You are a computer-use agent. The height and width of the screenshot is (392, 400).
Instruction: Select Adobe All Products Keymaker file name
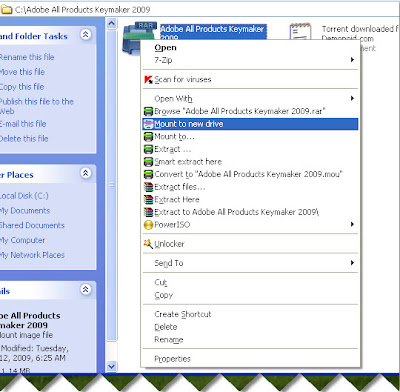coord(213,32)
